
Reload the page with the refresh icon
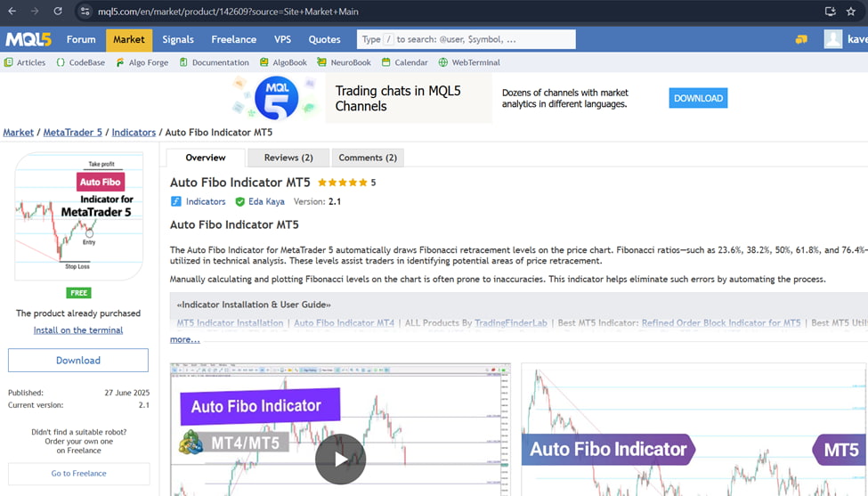pos(58,11)
